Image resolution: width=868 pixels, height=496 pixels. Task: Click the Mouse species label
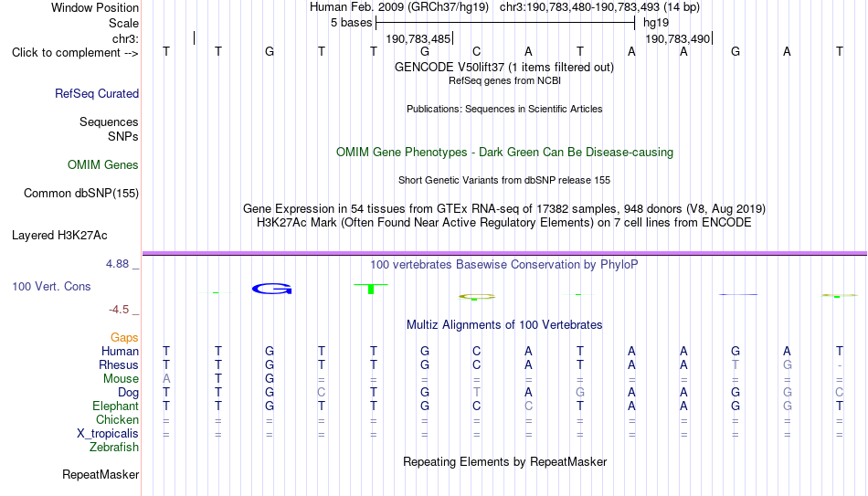(121, 379)
